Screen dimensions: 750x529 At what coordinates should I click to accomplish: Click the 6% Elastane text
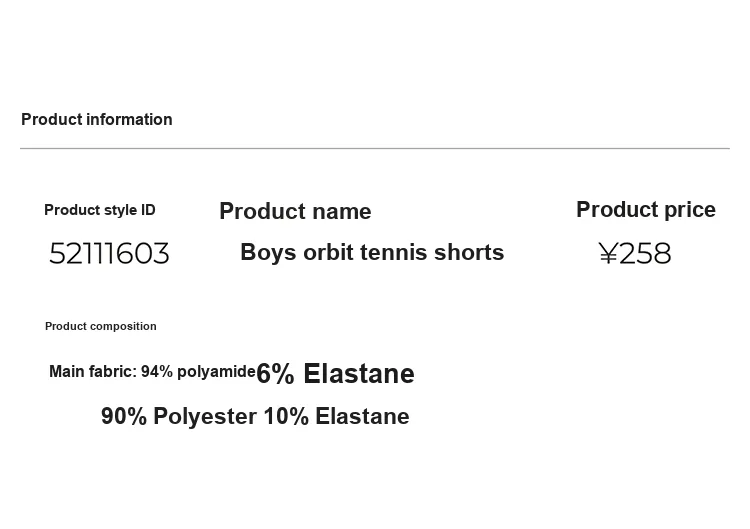click(x=335, y=374)
